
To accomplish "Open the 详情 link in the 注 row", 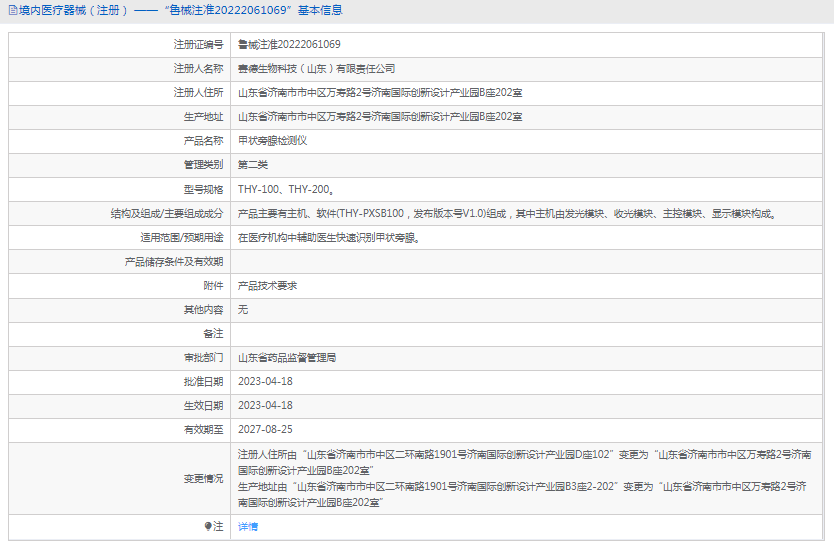I will click(248, 526).
